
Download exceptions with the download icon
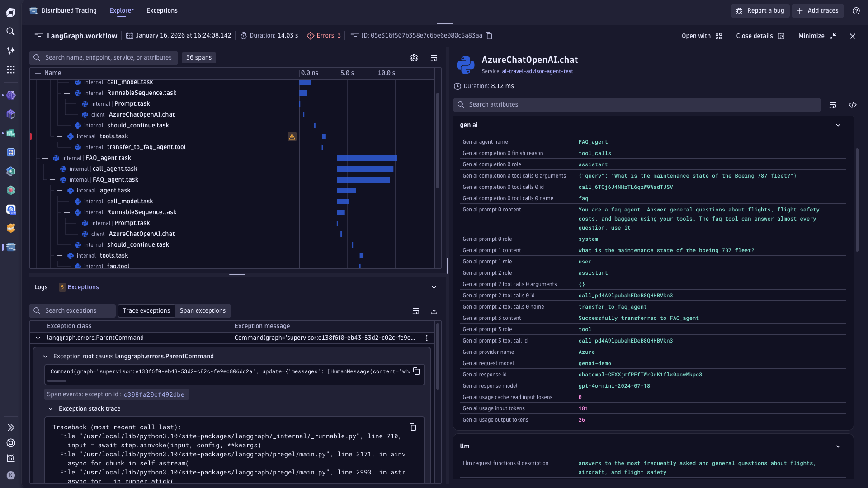tap(434, 311)
